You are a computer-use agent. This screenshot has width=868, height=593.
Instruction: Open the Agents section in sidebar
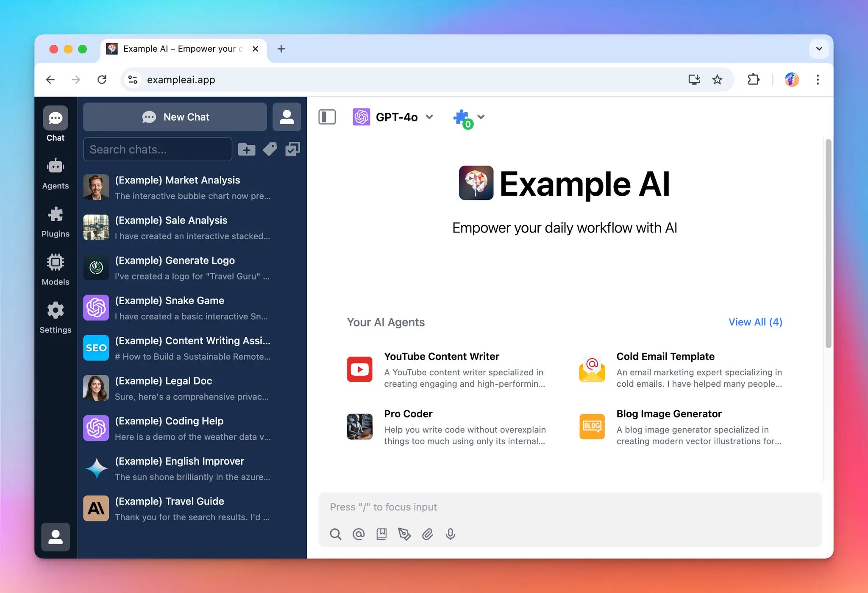point(56,174)
